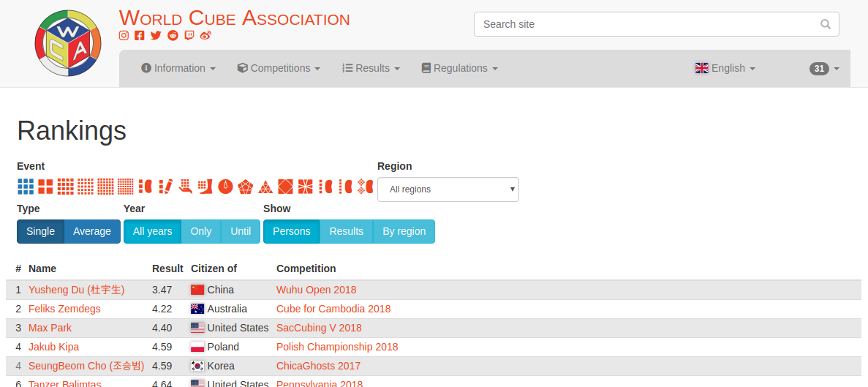Open the WCA Reddit page
Image resolution: width=868 pixels, height=387 pixels.
coord(173,35)
